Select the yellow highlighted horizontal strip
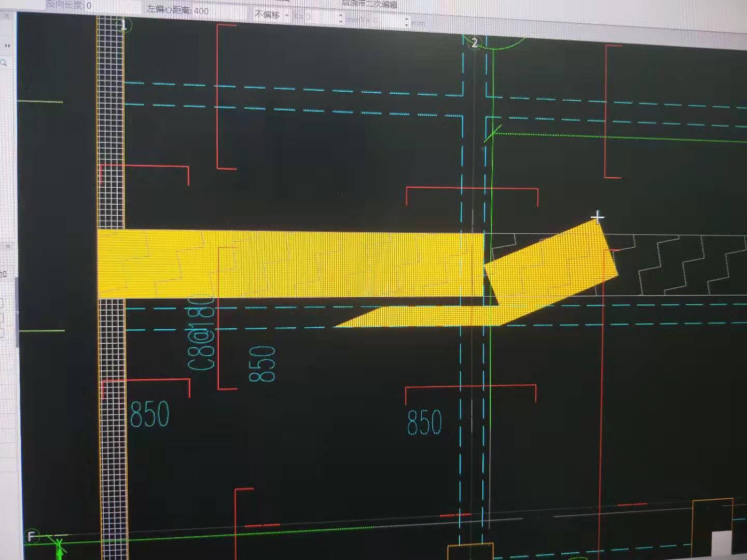 (290, 264)
